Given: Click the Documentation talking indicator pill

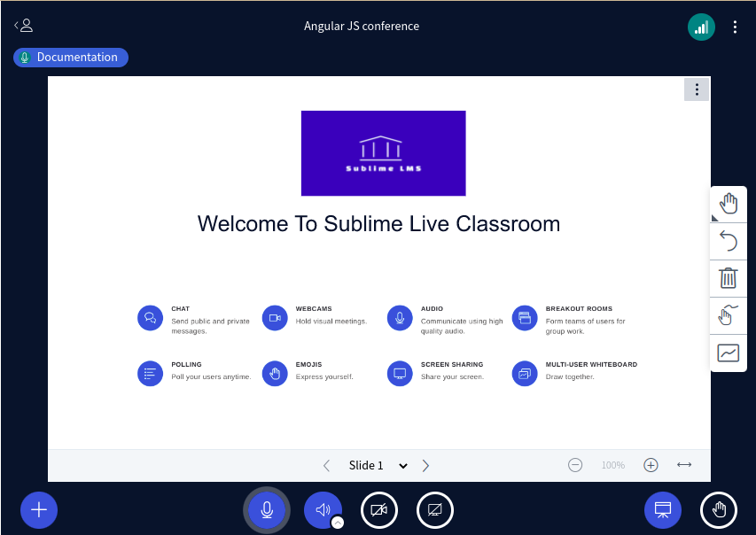Looking at the screenshot, I should 71,58.
